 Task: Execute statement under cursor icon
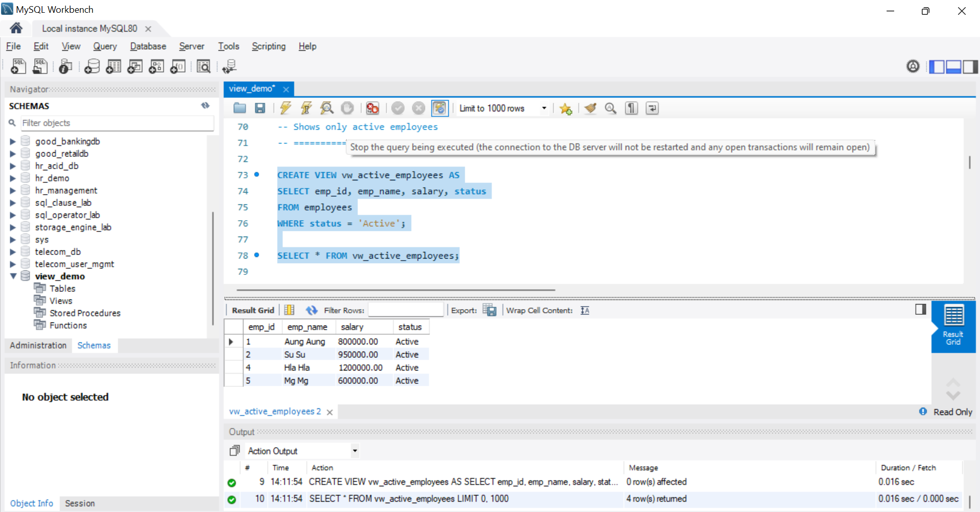click(306, 108)
